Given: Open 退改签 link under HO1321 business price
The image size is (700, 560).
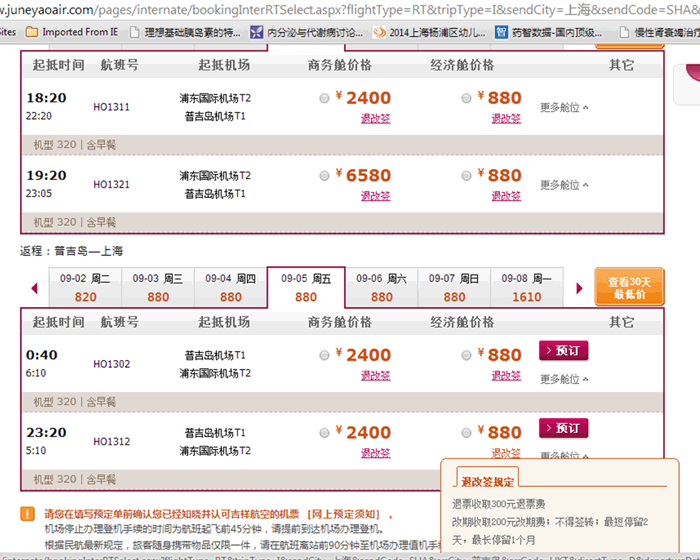Looking at the screenshot, I should 376,196.
